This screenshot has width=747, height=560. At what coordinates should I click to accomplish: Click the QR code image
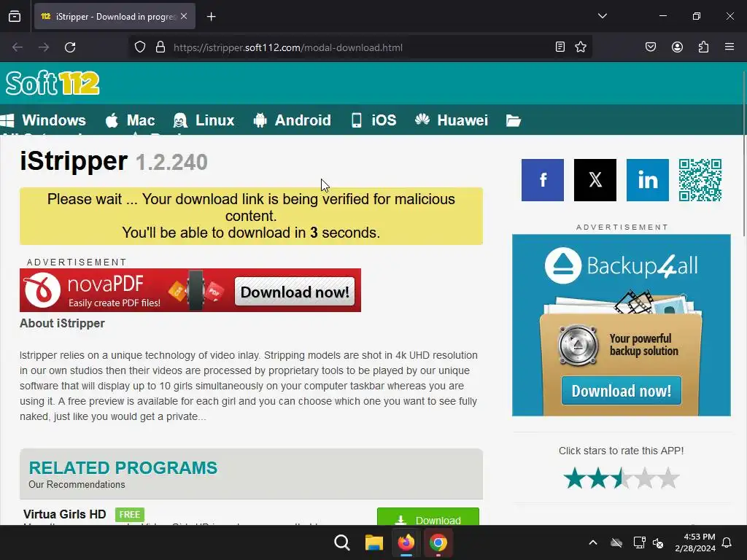pos(700,180)
